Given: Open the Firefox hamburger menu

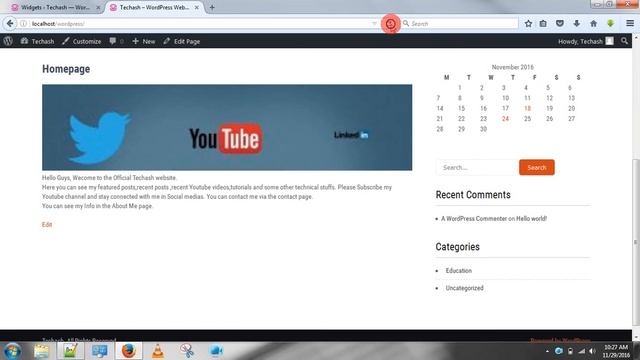Looking at the screenshot, I should pyautogui.click(x=630, y=24).
